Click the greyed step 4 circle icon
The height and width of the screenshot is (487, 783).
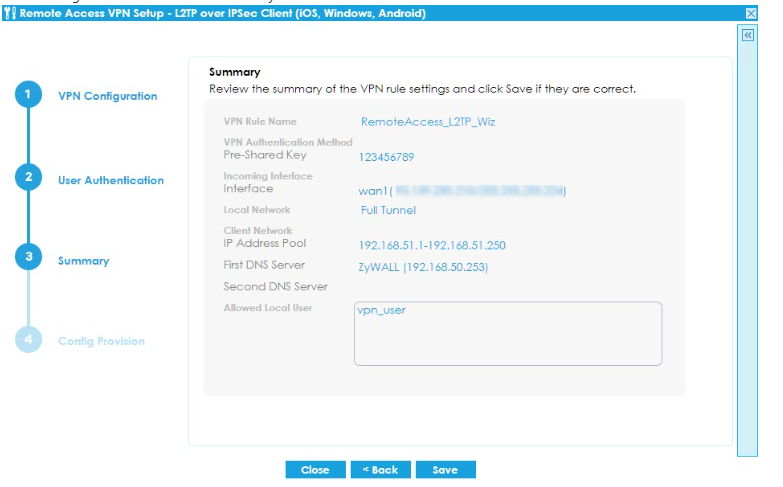tap(28, 340)
